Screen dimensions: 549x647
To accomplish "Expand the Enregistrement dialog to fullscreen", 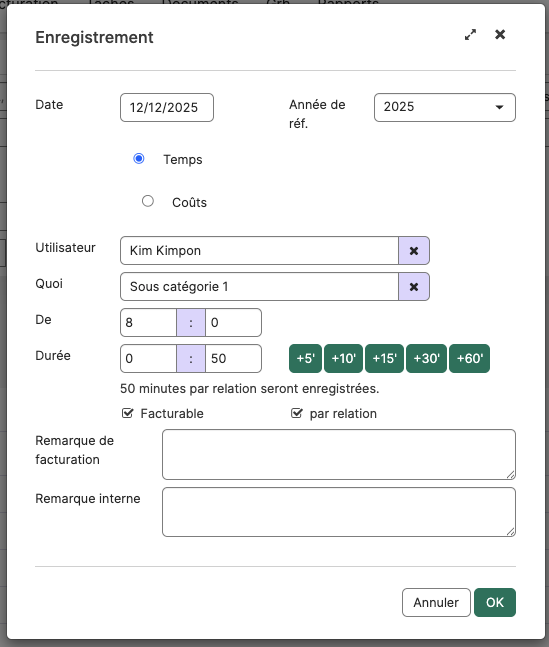I will click(x=470, y=35).
